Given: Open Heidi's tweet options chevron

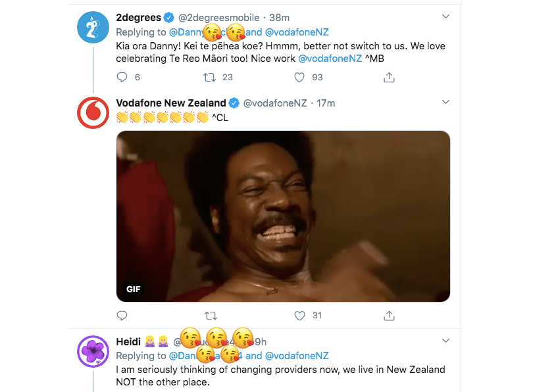Looking at the screenshot, I should (x=445, y=341).
